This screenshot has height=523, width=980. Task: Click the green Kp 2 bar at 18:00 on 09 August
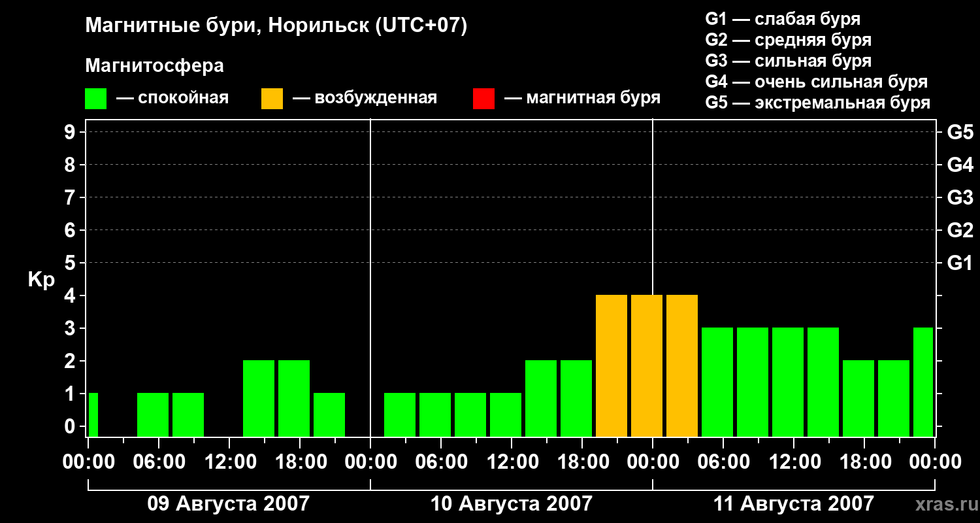pos(294,398)
